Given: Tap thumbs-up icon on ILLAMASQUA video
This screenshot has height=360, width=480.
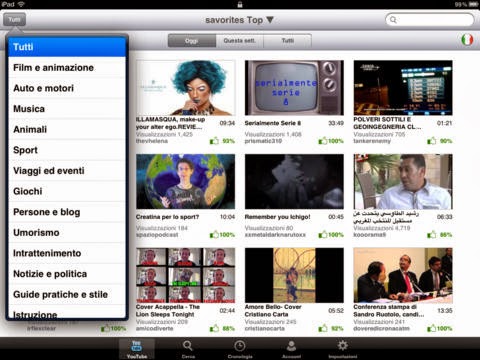Looking at the screenshot, I should (x=214, y=141).
